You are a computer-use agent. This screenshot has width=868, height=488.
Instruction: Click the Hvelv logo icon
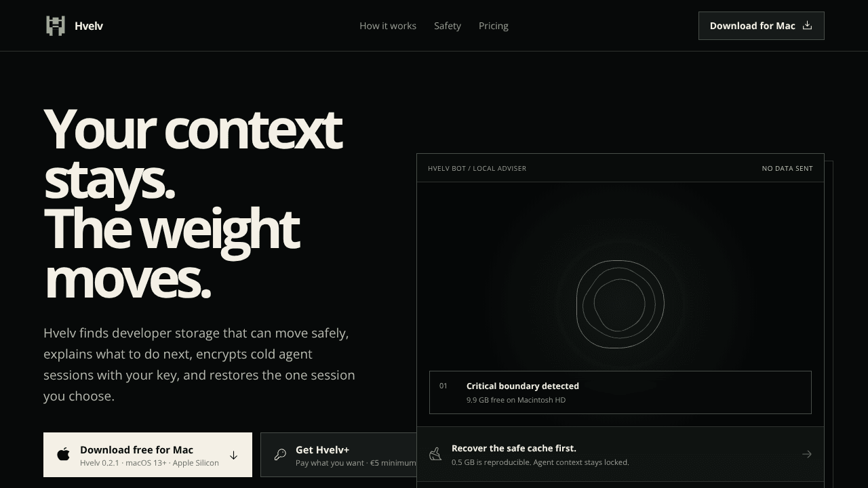[56, 26]
